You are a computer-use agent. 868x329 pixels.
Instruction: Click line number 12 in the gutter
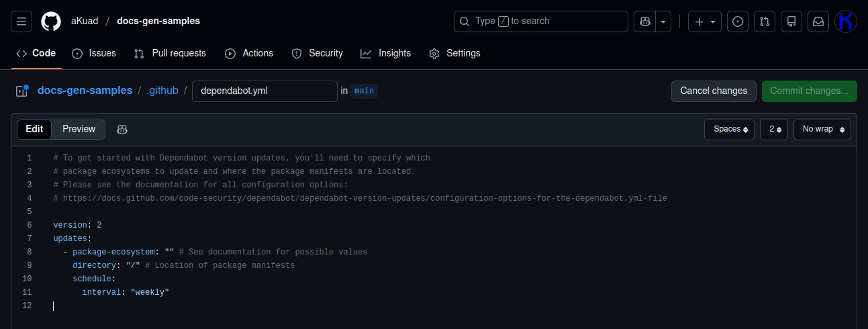point(27,305)
